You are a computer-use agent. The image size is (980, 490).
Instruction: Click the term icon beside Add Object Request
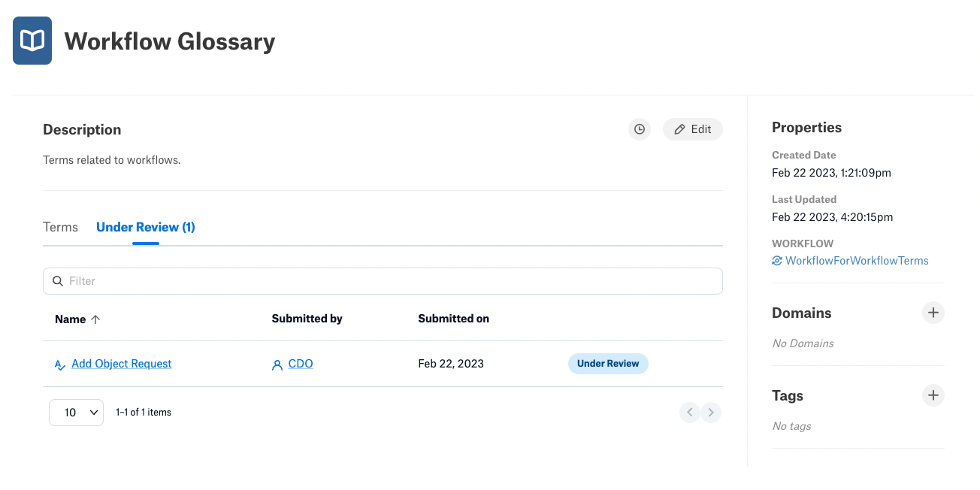pos(60,364)
